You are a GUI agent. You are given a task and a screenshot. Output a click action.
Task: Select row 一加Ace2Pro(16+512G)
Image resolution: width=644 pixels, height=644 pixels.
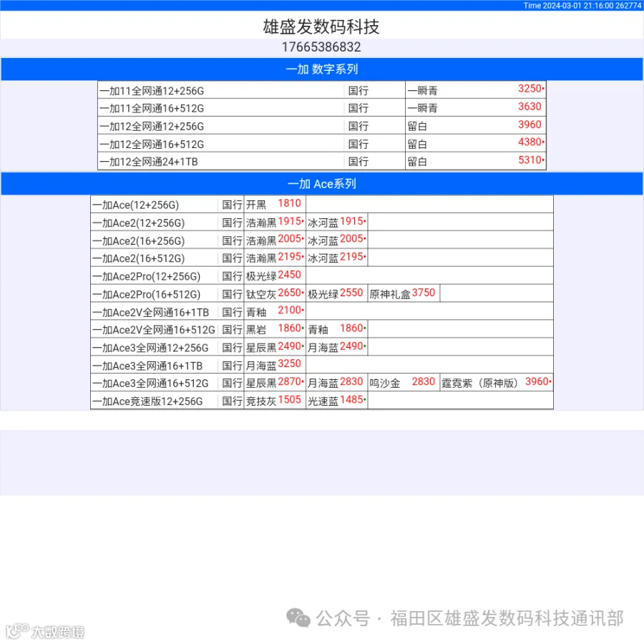321,293
